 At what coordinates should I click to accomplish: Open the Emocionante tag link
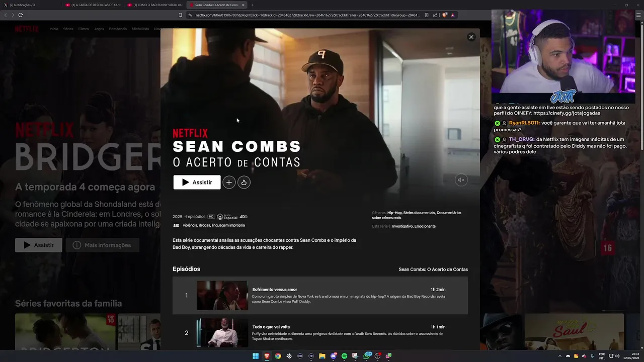click(425, 226)
